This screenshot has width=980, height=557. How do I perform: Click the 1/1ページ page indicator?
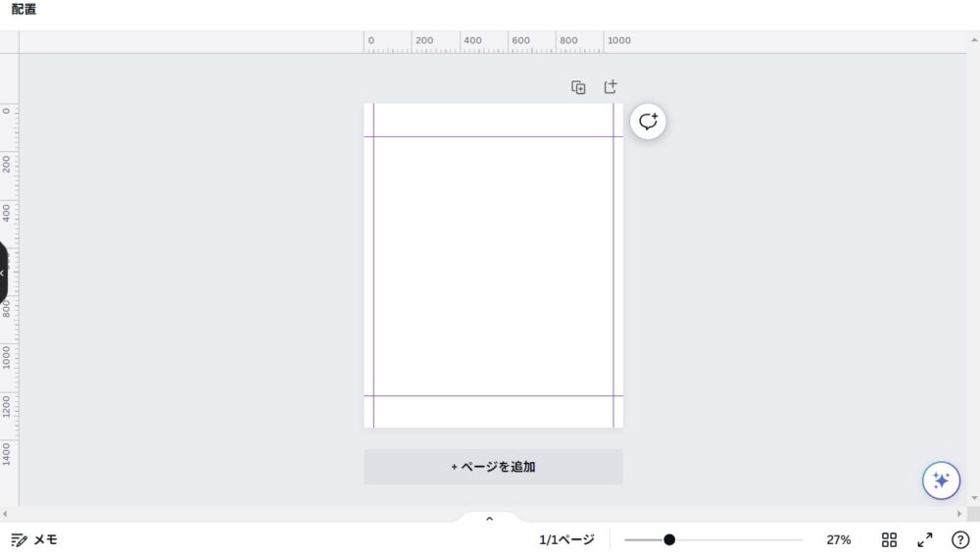pyautogui.click(x=566, y=539)
